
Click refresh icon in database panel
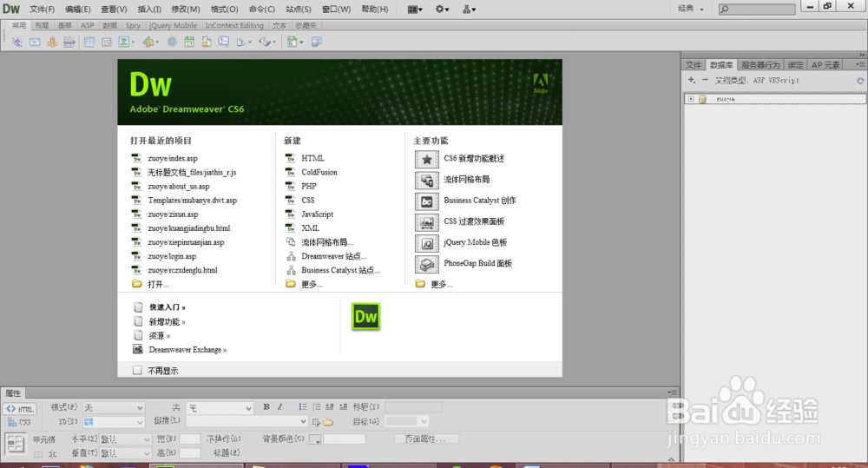pyautogui.click(x=860, y=81)
